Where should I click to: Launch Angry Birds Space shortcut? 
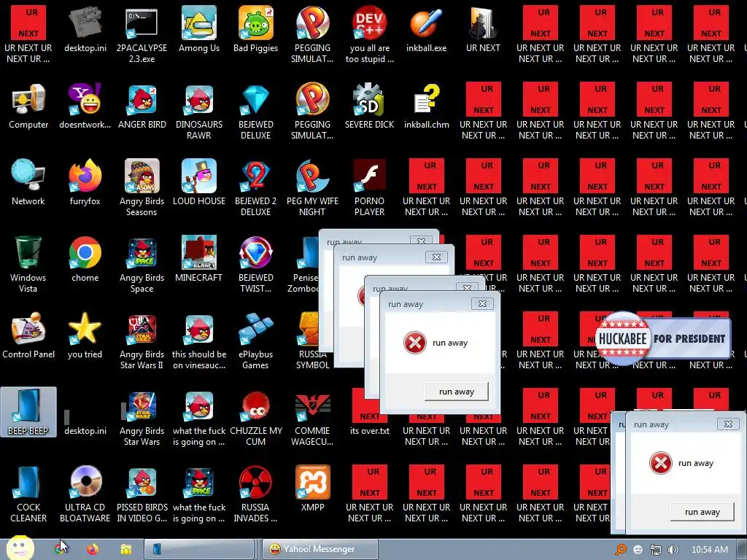pyautogui.click(x=142, y=265)
